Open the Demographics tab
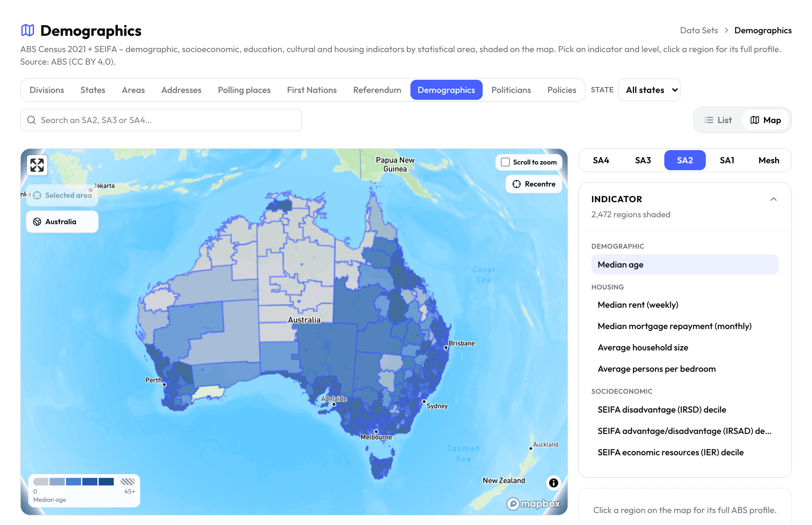The width and height of the screenshot is (812, 525). point(446,90)
